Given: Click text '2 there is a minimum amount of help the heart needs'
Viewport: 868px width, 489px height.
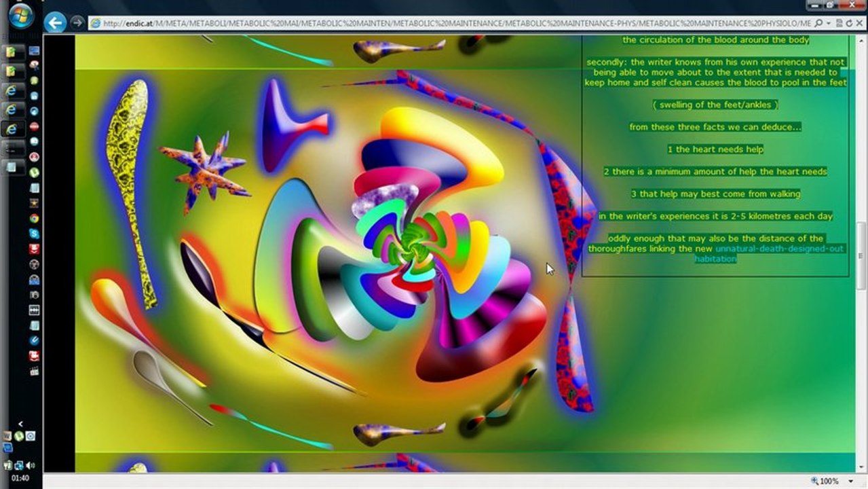Looking at the screenshot, I should tap(715, 172).
